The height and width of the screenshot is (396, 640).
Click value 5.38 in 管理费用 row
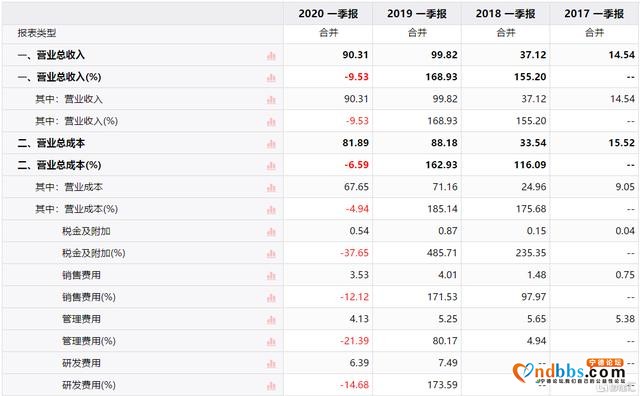625,320
